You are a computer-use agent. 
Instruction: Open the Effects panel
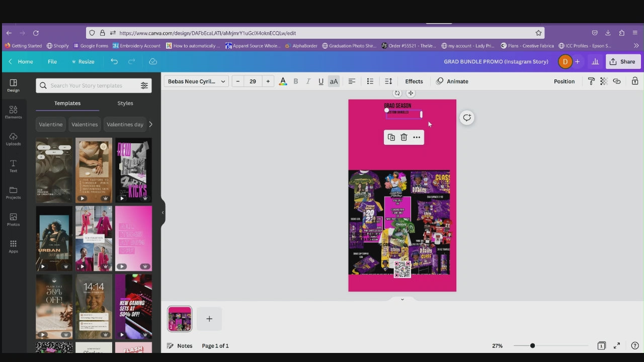pos(414,81)
